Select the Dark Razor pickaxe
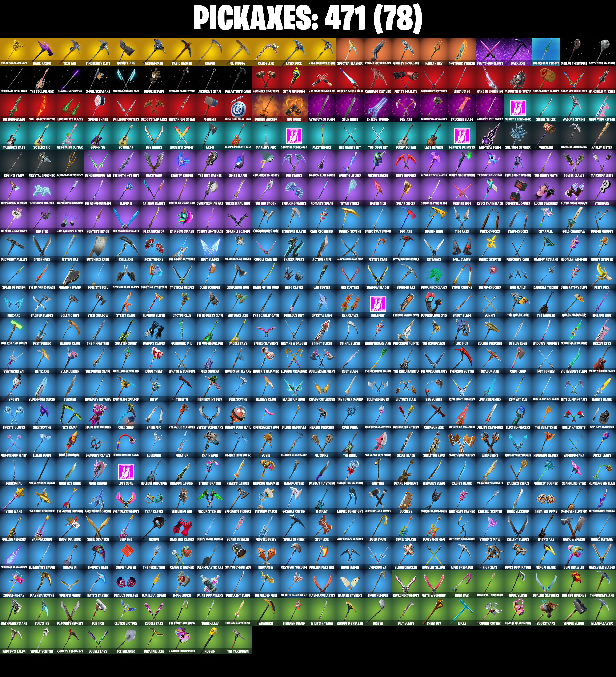This screenshot has height=677, width=616. [x=42, y=52]
